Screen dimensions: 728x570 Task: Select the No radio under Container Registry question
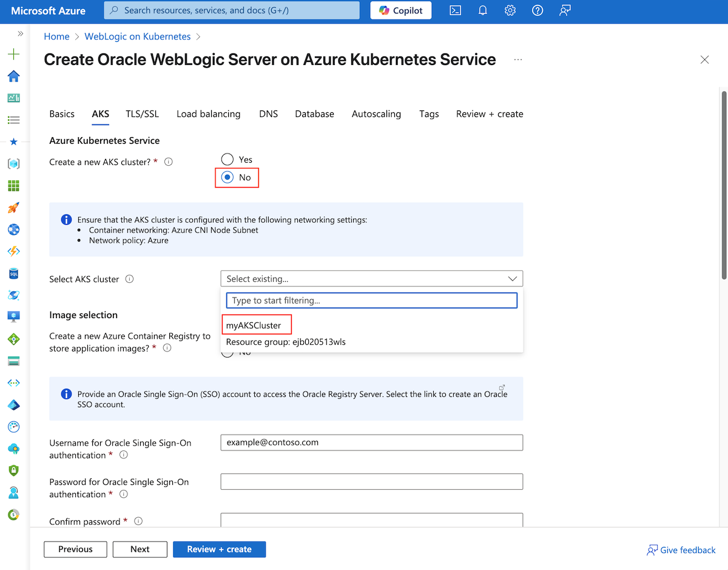[x=227, y=352]
